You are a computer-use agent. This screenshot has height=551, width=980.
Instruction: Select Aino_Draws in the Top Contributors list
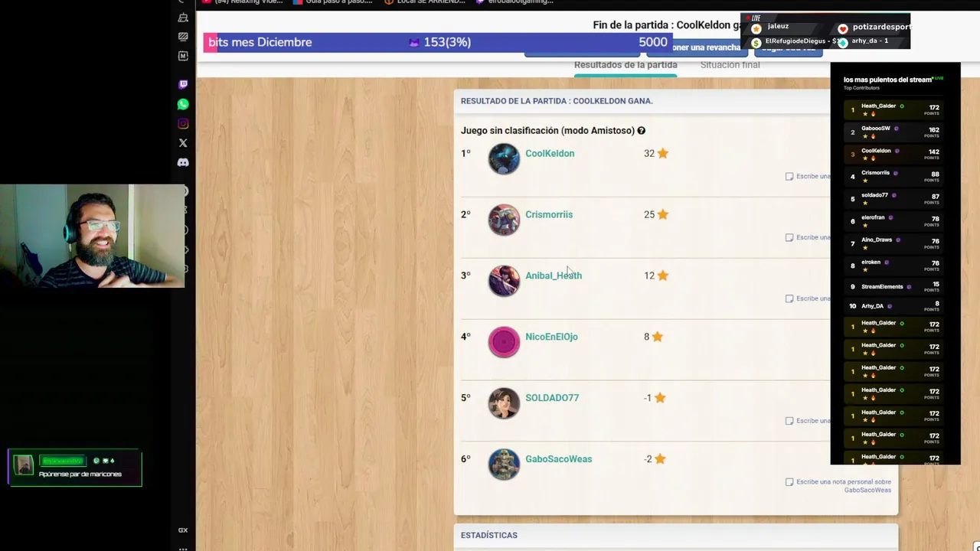coord(895,243)
